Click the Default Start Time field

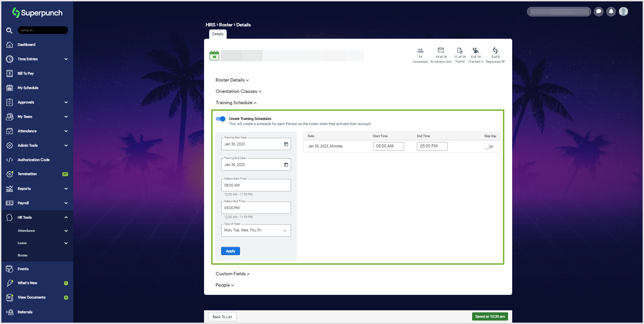point(256,185)
